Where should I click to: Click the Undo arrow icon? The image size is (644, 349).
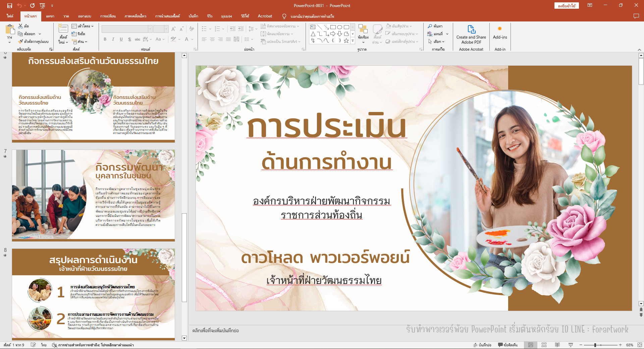(x=19, y=5)
